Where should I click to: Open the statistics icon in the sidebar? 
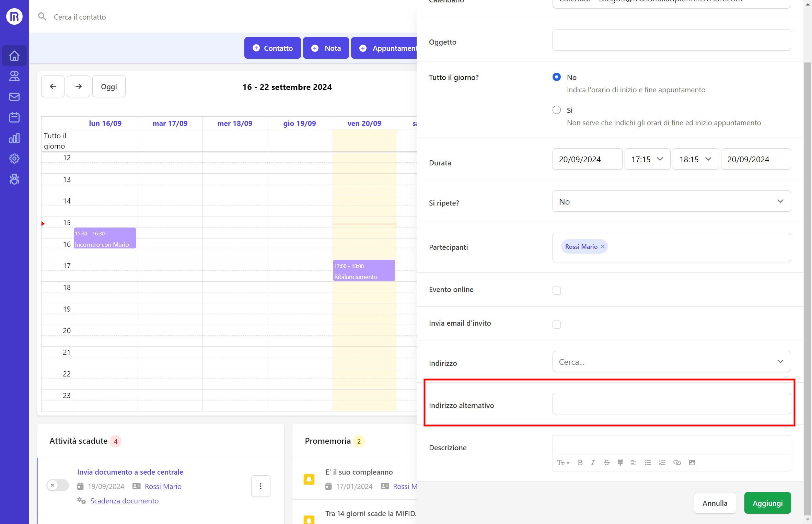(x=14, y=138)
